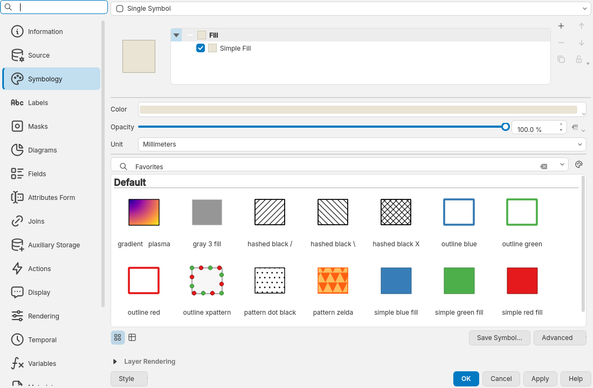Viewport: 593px width, 388px height.
Task: Open the Variables tab
Action: [51, 363]
